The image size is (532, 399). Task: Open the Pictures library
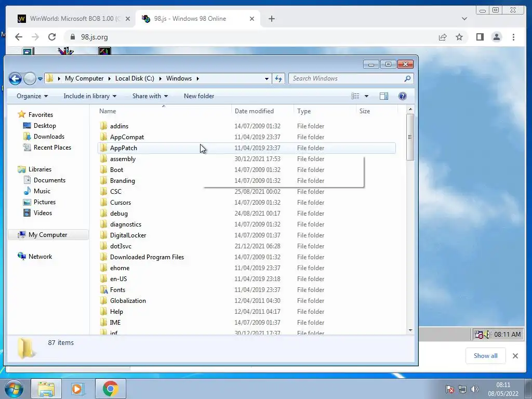click(x=45, y=202)
